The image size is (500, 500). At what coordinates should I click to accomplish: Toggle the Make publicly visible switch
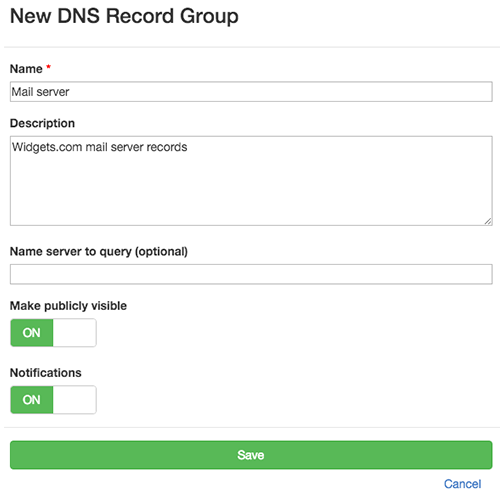click(x=53, y=332)
